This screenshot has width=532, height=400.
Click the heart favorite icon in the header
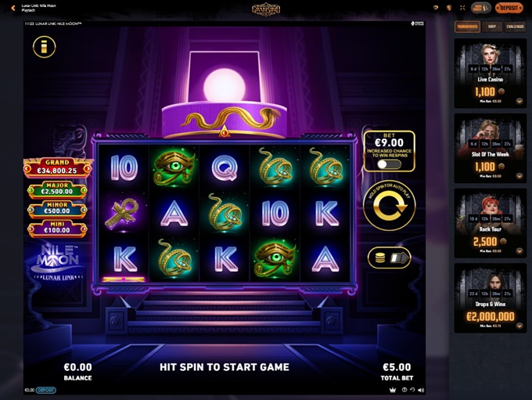point(436,8)
